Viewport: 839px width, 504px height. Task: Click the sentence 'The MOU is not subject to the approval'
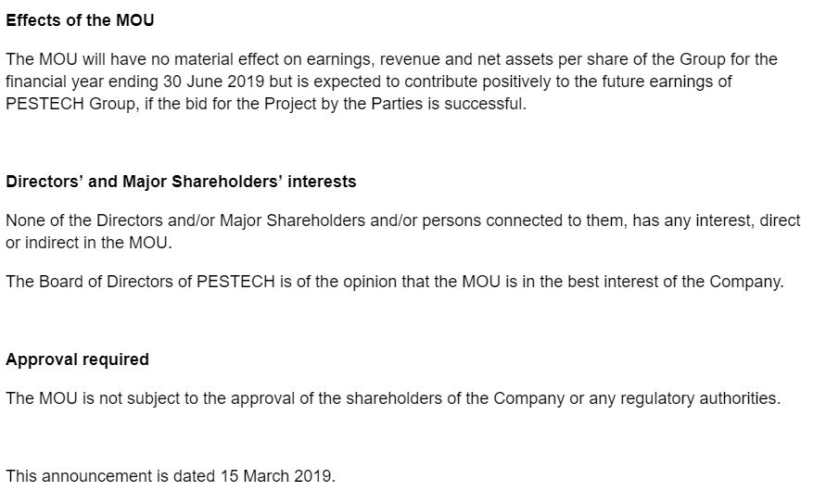(393, 398)
